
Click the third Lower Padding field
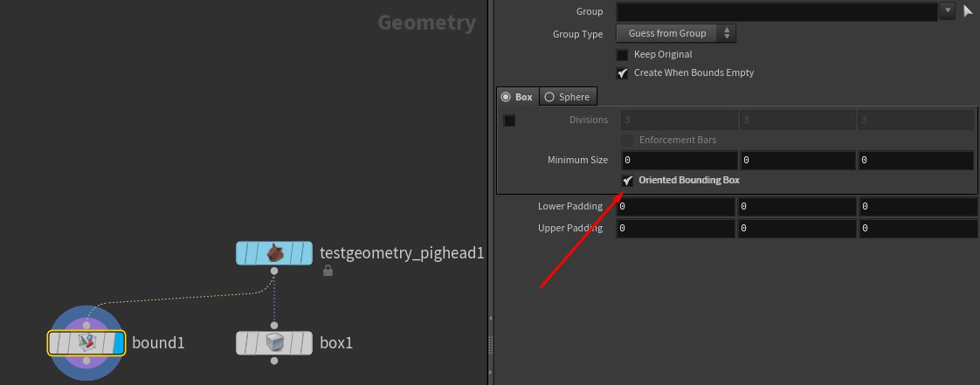(917, 207)
